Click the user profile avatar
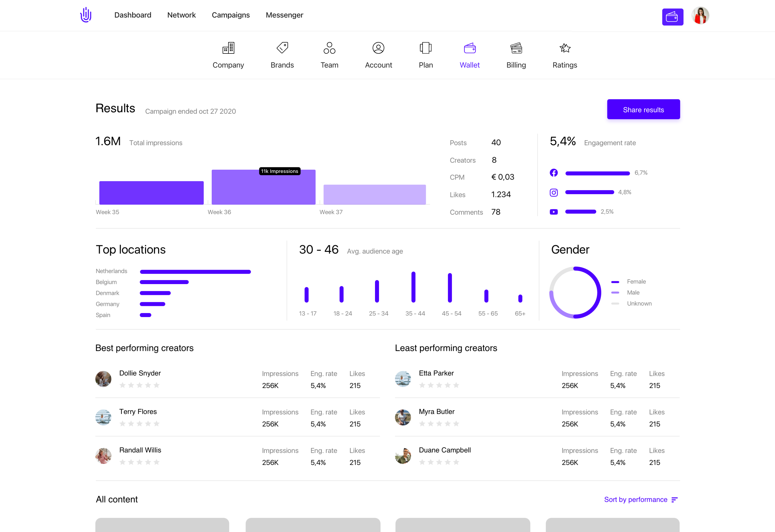The image size is (775, 532). click(x=700, y=16)
